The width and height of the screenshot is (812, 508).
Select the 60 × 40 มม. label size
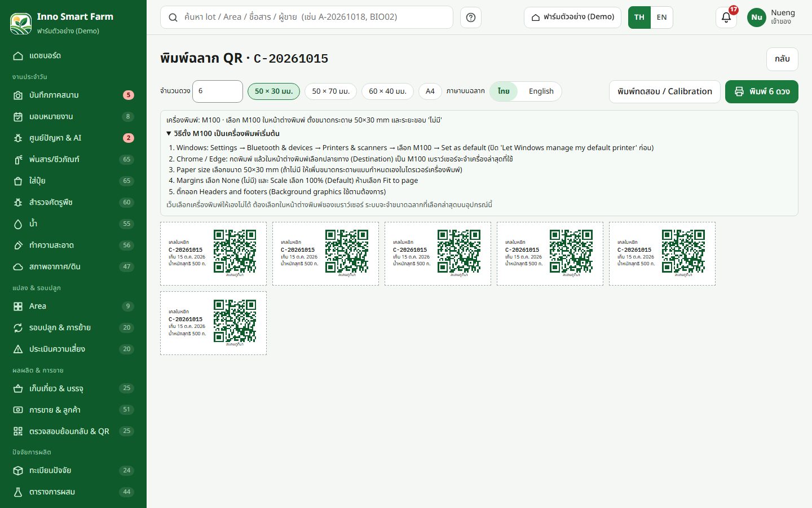387,91
